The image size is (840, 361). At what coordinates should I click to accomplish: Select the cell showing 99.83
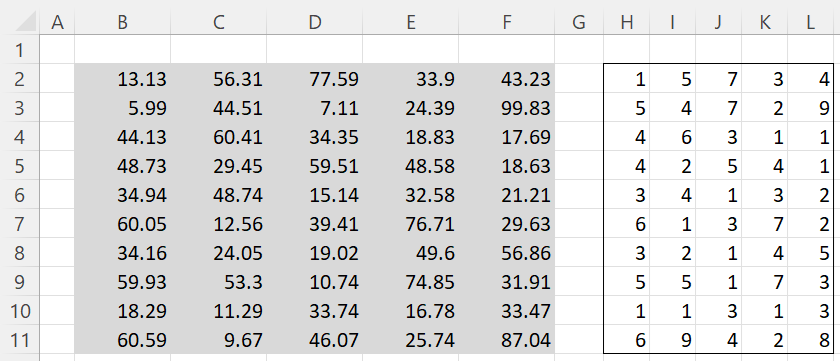(x=507, y=108)
